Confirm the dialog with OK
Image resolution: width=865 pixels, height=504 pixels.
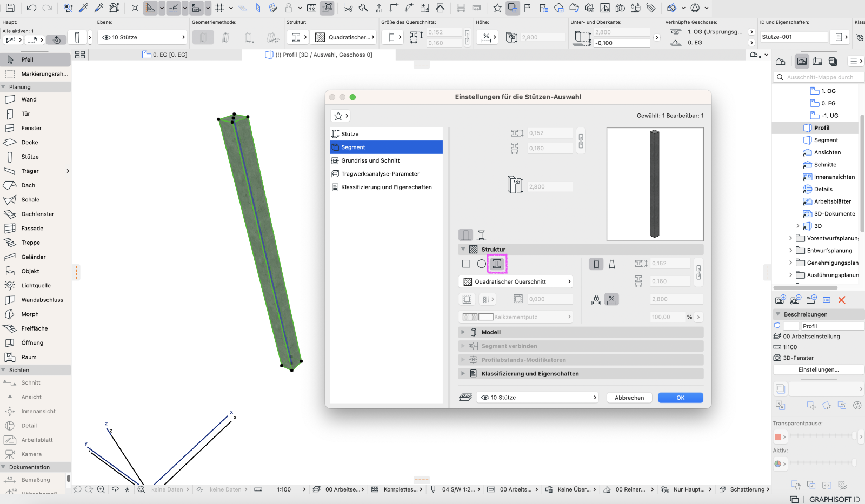point(681,398)
